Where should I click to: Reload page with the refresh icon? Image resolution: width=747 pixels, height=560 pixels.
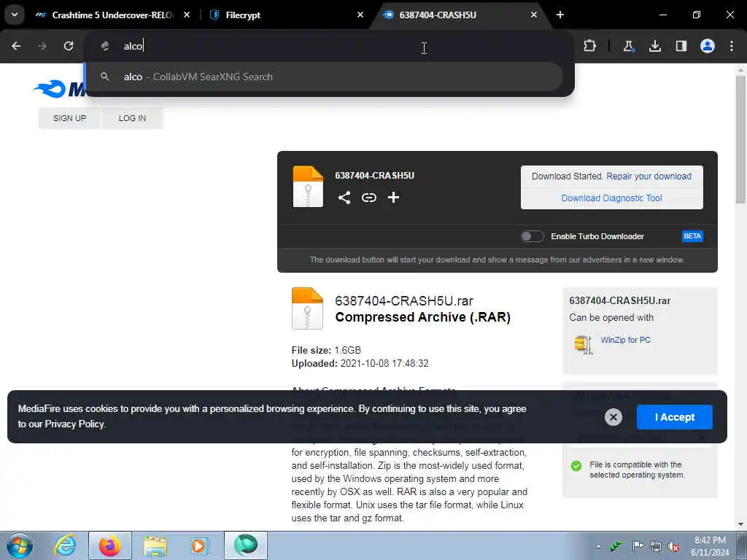[x=69, y=46]
